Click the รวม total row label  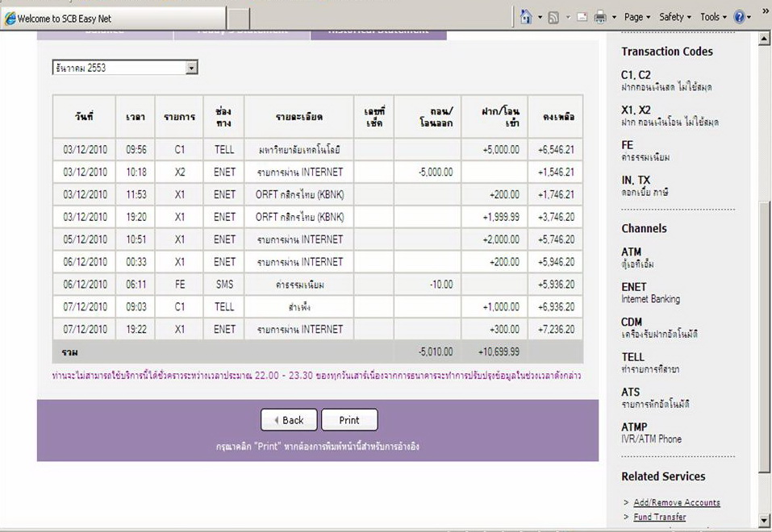[x=69, y=352]
